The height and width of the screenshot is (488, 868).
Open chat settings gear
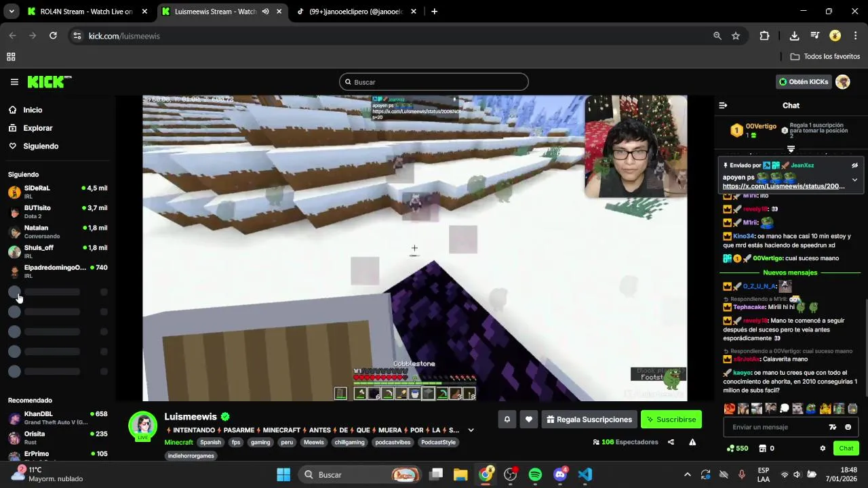point(823,448)
